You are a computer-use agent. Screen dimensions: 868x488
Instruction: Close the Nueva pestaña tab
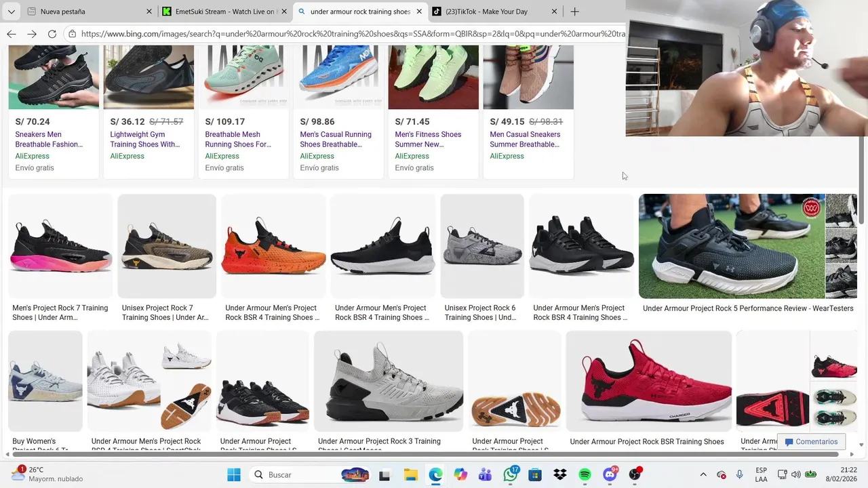[x=149, y=12]
